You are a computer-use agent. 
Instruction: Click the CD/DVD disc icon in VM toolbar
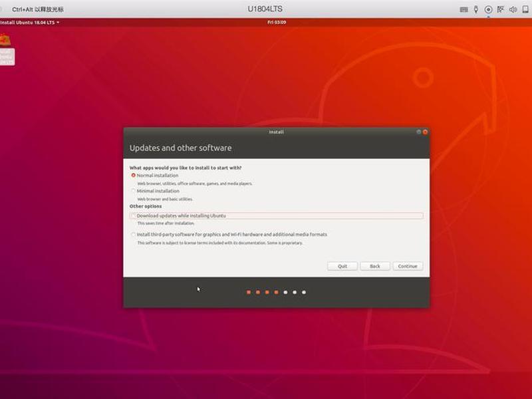coord(488,9)
